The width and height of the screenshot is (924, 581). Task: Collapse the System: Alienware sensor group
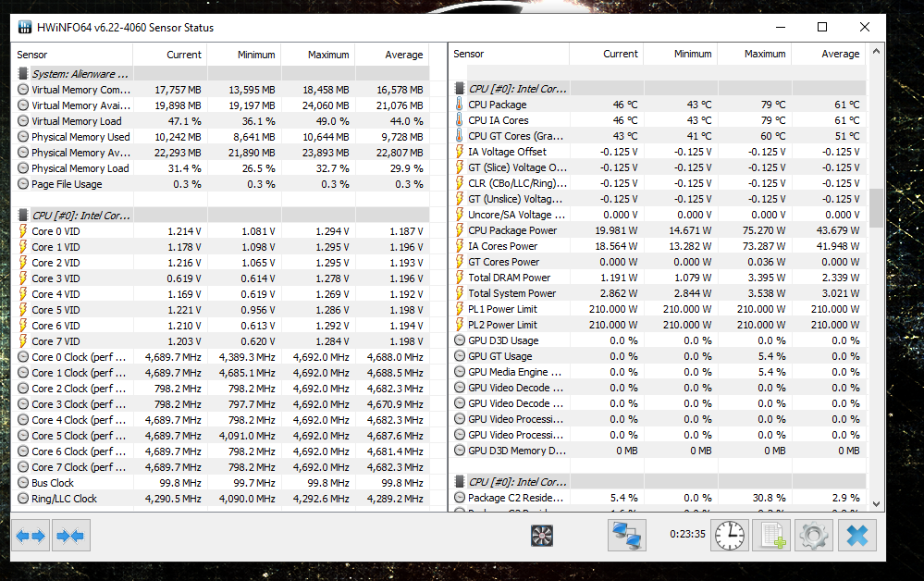[x=80, y=73]
